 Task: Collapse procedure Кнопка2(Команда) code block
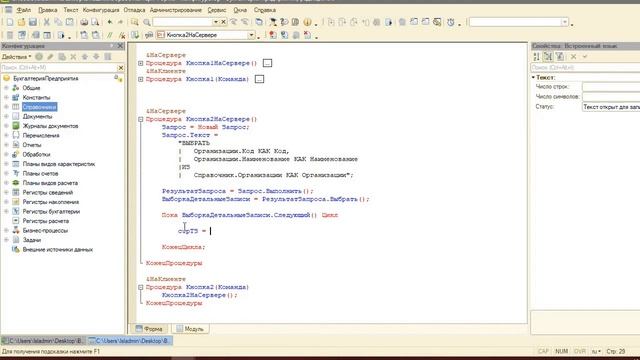140,287
